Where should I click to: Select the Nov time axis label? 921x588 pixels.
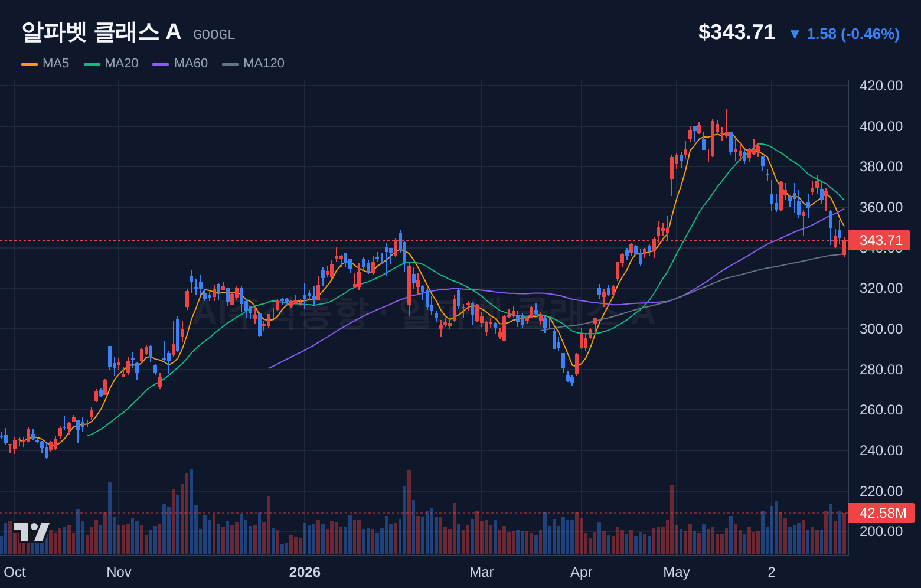coord(119,572)
